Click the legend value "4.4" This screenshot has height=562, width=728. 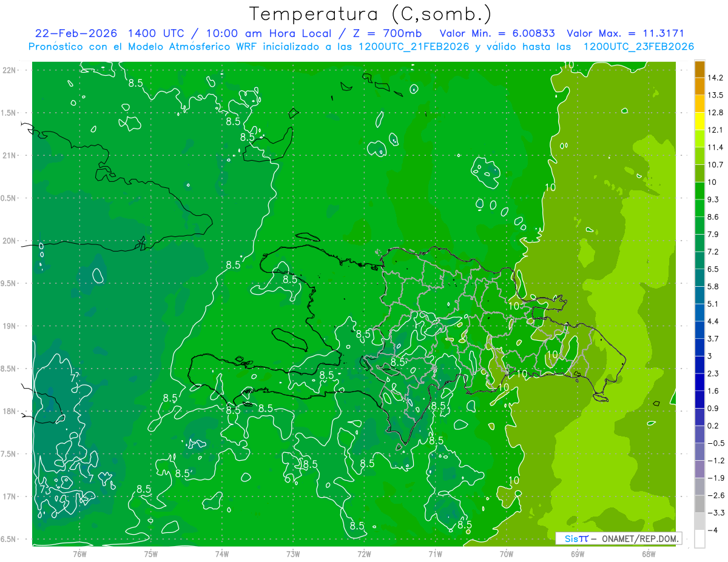pyautogui.click(x=713, y=321)
